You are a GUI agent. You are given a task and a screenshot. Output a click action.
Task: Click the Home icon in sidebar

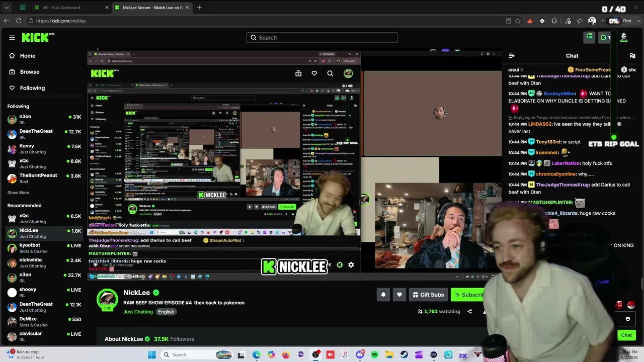12,56
